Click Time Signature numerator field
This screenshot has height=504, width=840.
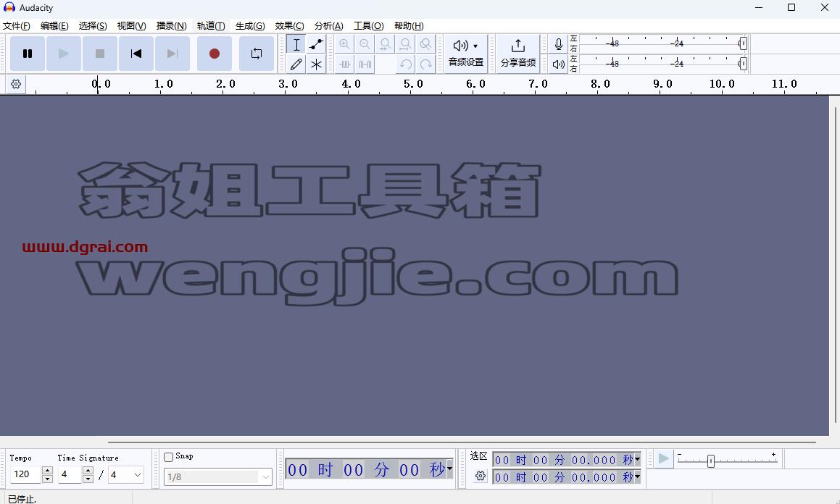click(x=70, y=474)
